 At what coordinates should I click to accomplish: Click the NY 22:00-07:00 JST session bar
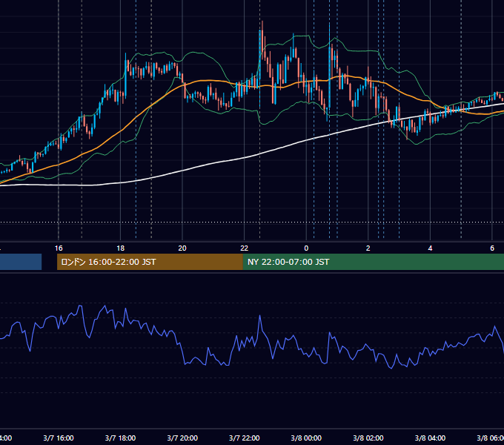[x=373, y=262]
